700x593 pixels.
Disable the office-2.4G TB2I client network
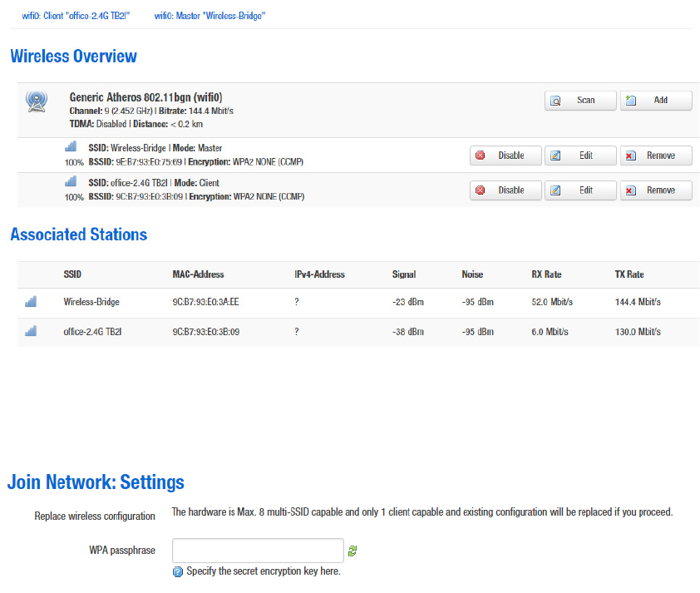click(505, 190)
